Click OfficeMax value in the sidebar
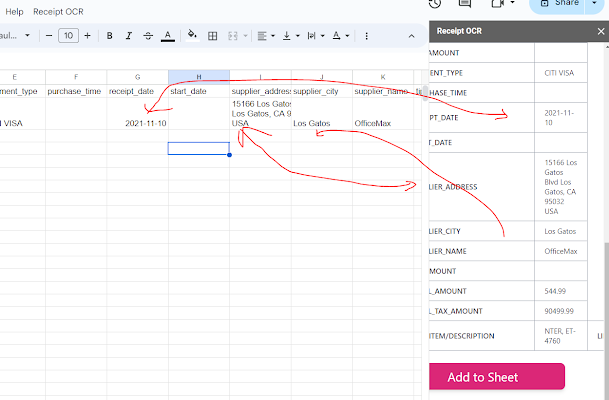 [560, 251]
